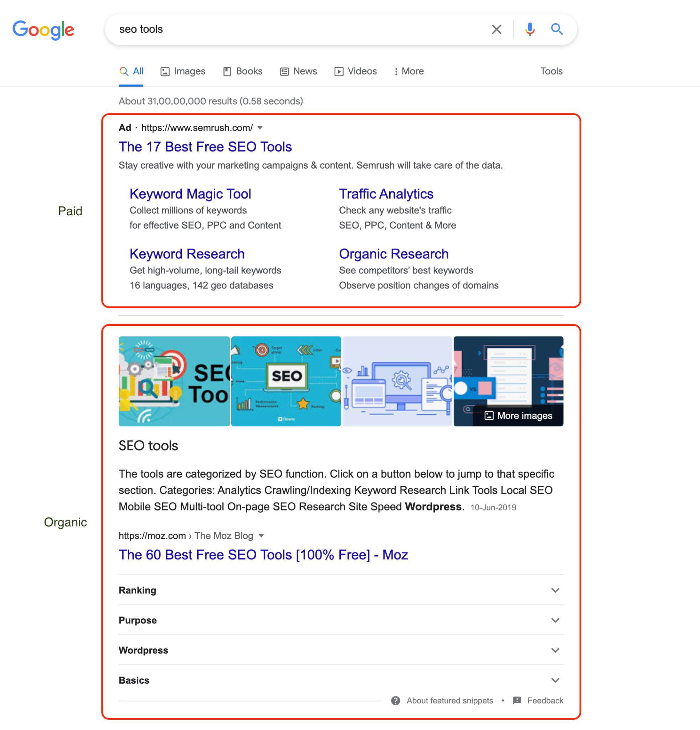
Task: Open the More images overlay
Action: tap(518, 415)
